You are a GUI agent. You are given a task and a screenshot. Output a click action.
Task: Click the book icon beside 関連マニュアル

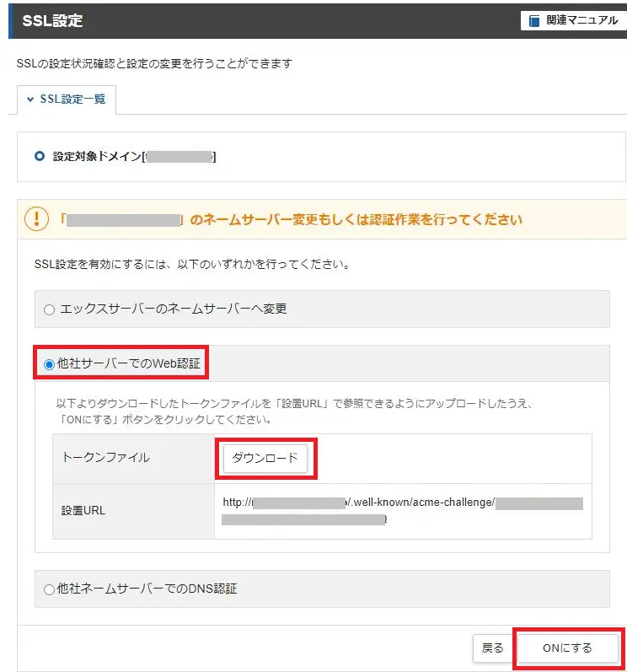coord(534,20)
